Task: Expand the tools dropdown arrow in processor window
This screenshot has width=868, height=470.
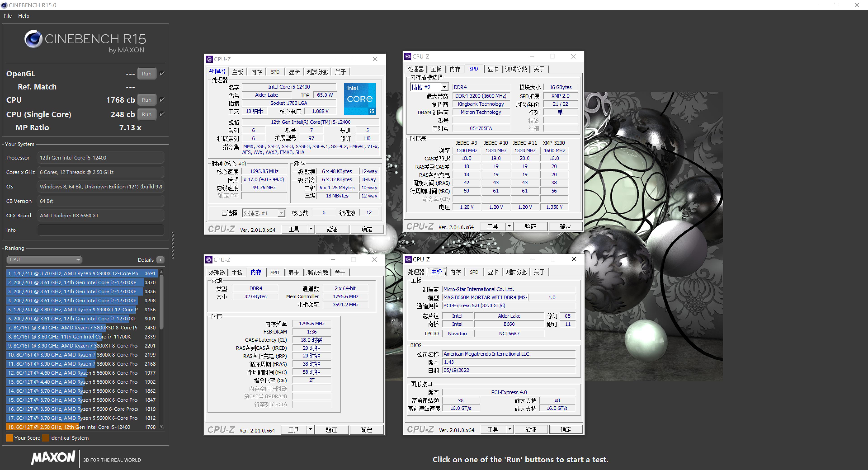Action: (x=311, y=229)
